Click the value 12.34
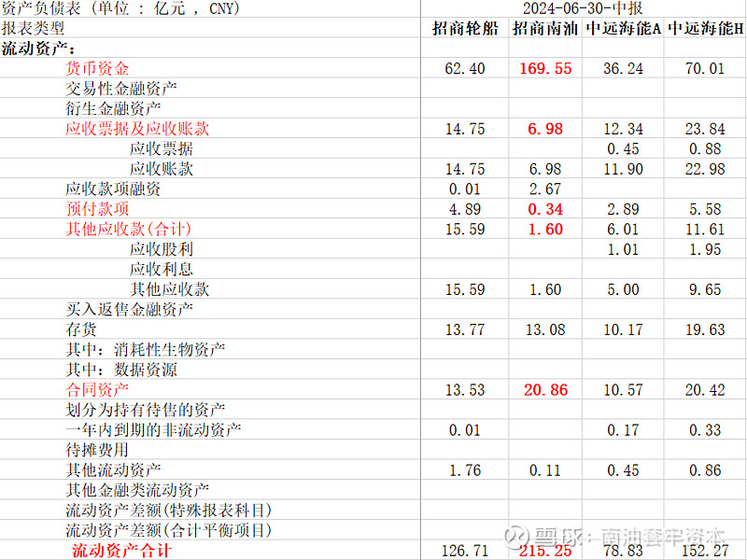The image size is (747, 560). (623, 129)
